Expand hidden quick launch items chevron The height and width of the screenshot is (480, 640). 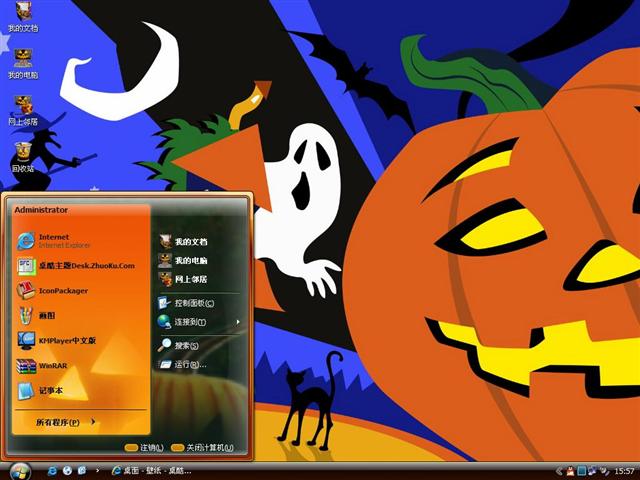(x=97, y=471)
